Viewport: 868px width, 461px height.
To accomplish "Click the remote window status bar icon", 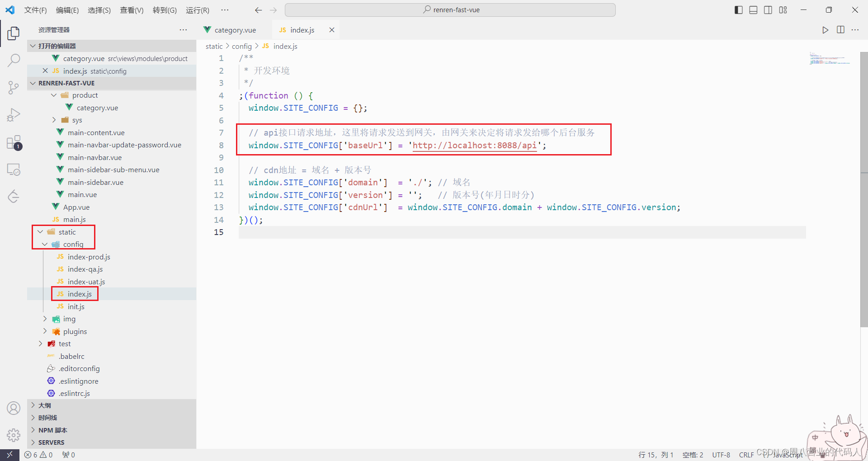I will [x=9, y=455].
